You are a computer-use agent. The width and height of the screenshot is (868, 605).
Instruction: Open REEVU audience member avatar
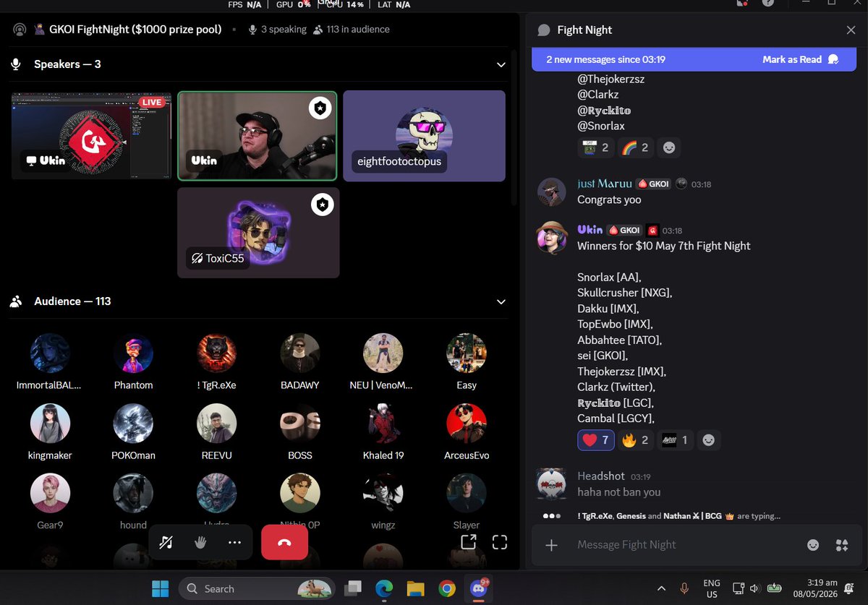217,424
